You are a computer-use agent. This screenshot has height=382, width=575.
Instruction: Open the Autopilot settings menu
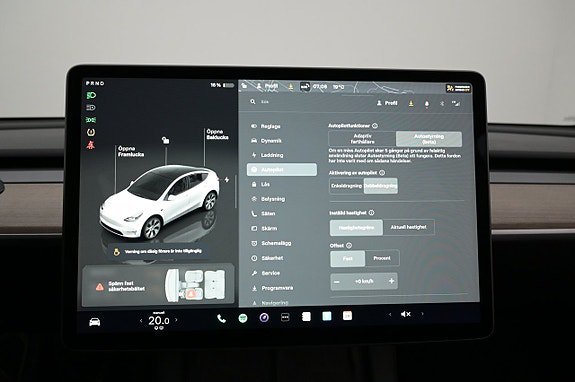point(282,170)
